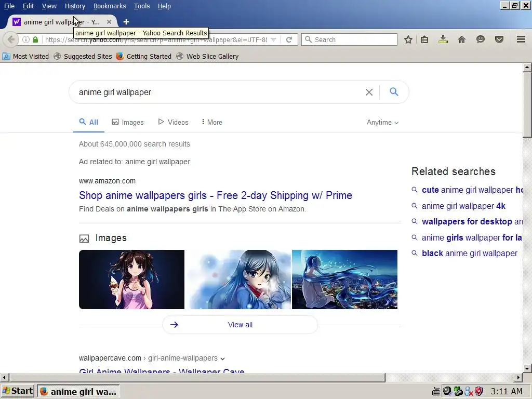
Task: Expand wallpapercave.com result chevron
Action: pyautogui.click(x=222, y=358)
